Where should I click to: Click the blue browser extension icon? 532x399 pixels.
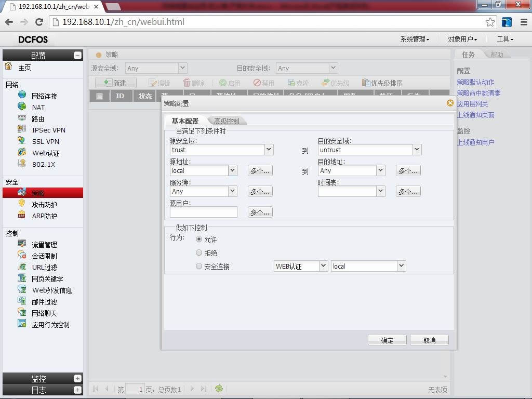click(507, 22)
